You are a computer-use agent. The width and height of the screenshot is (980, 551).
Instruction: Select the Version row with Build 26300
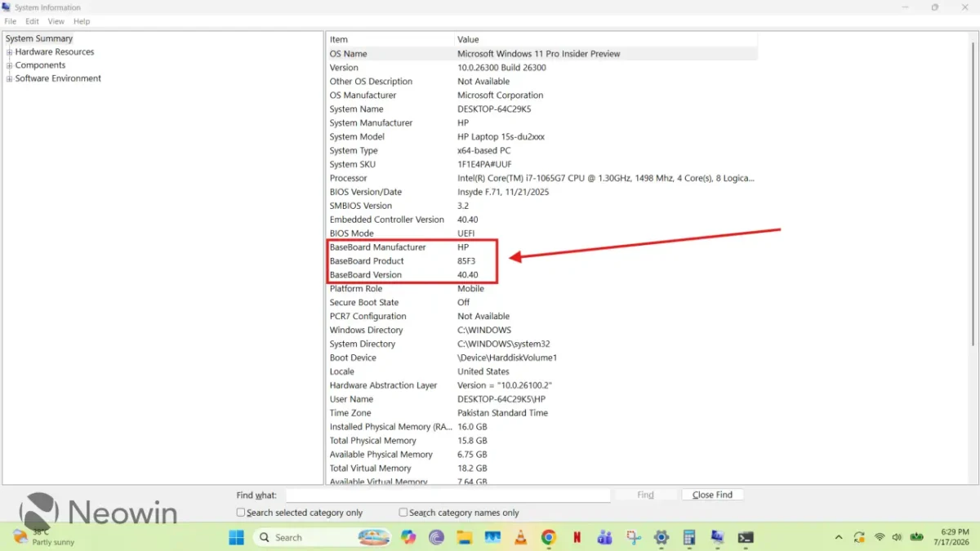coord(542,68)
